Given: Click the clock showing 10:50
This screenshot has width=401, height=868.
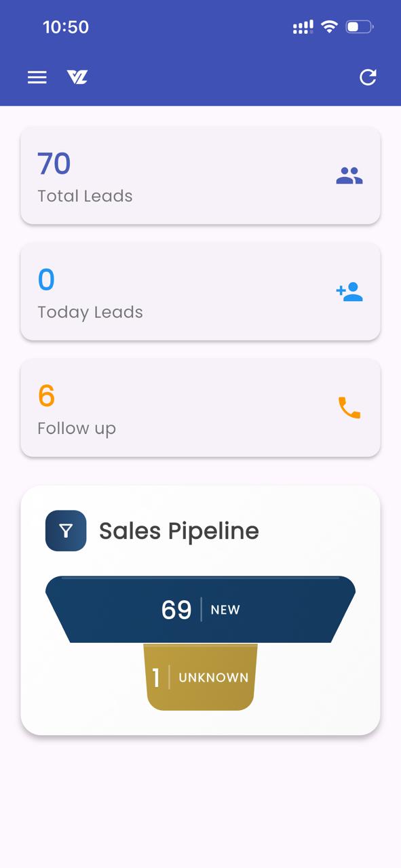Looking at the screenshot, I should click(x=66, y=26).
